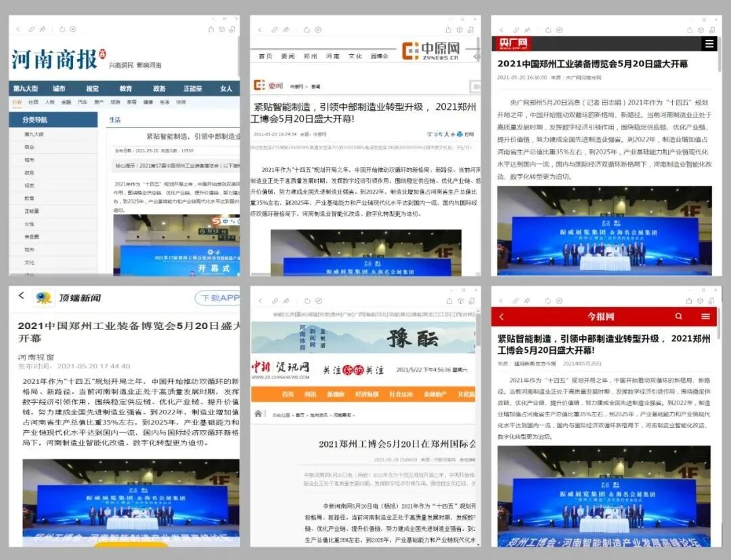The height and width of the screenshot is (560, 731).
Task: Click the 河南商报 masthead logo
Action: (x=59, y=59)
